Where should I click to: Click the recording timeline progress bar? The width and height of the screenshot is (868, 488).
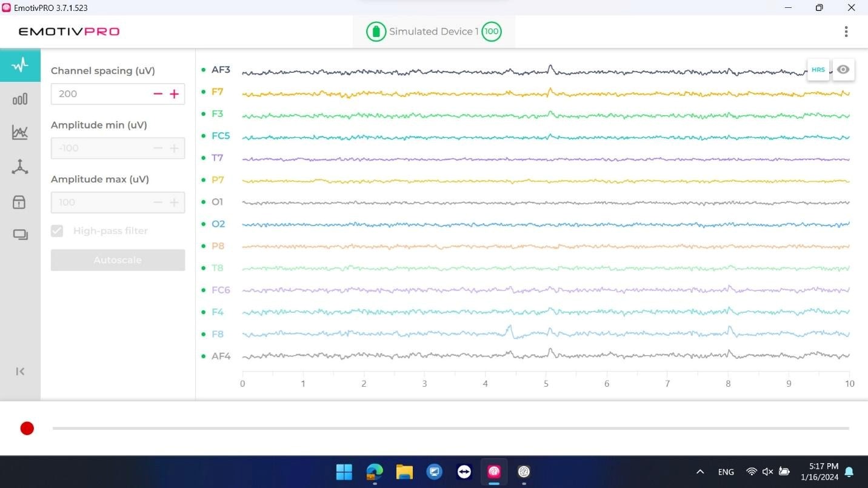pyautogui.click(x=450, y=429)
